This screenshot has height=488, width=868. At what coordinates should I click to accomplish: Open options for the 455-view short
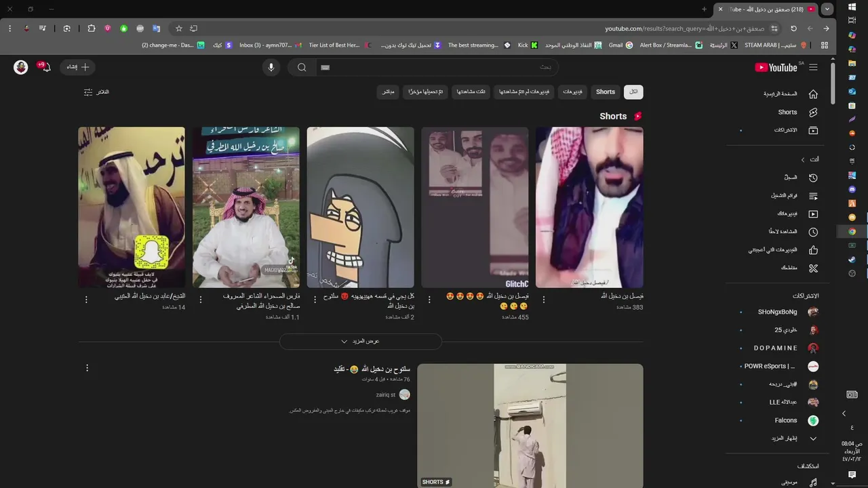(x=429, y=300)
